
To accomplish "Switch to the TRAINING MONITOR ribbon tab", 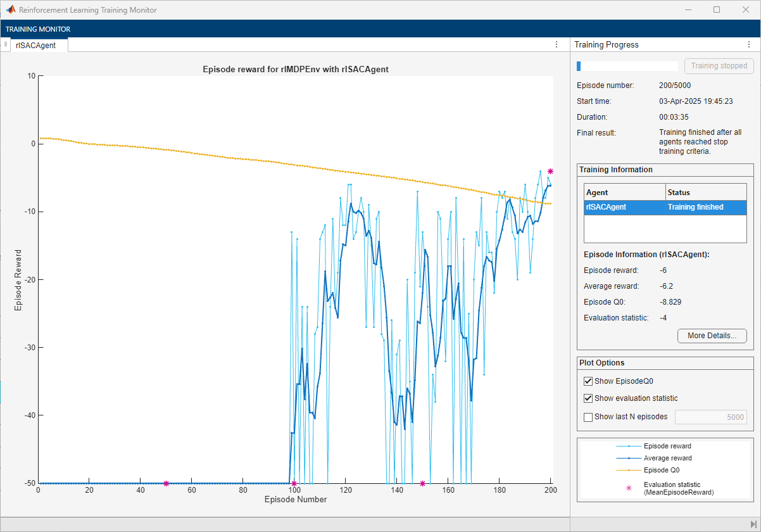I will (x=38, y=29).
